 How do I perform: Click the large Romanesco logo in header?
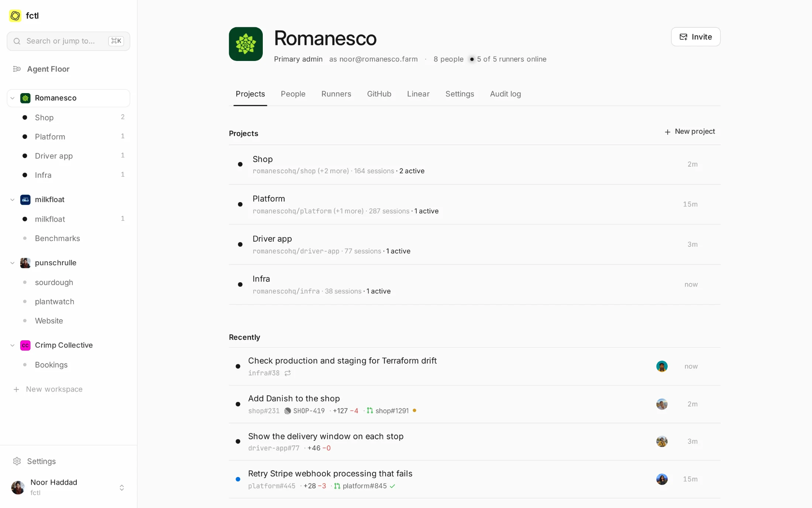tap(246, 44)
